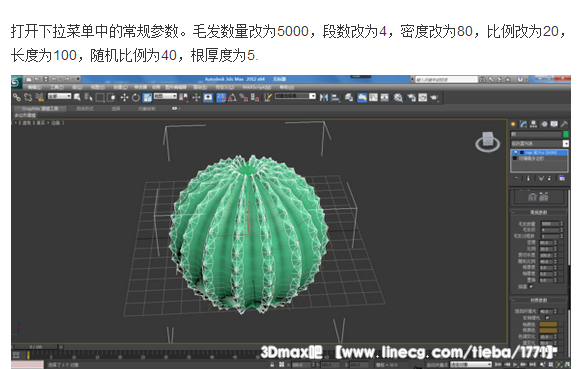Toggle the Angle Snap button
The image size is (582, 369).
click(x=232, y=97)
